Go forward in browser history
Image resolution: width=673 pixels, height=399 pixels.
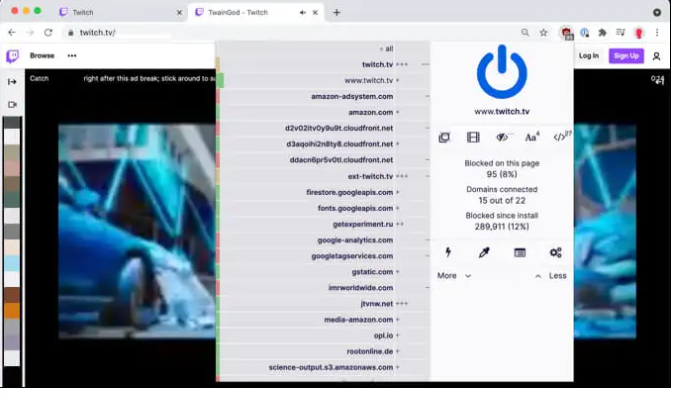click(30, 33)
